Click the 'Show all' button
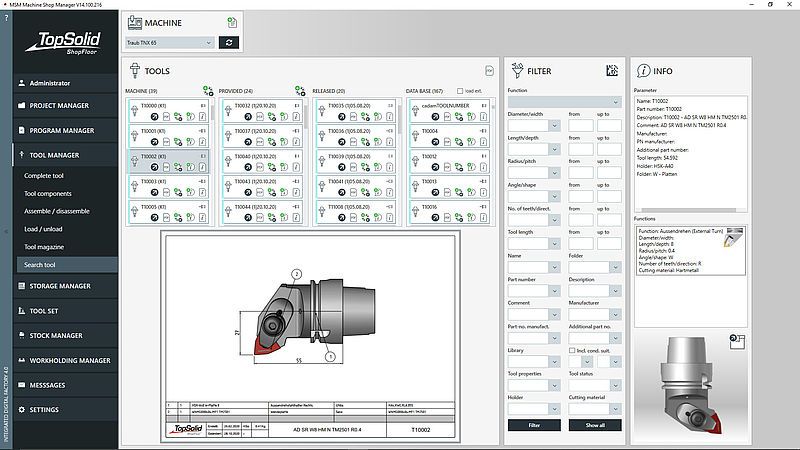 [594, 425]
